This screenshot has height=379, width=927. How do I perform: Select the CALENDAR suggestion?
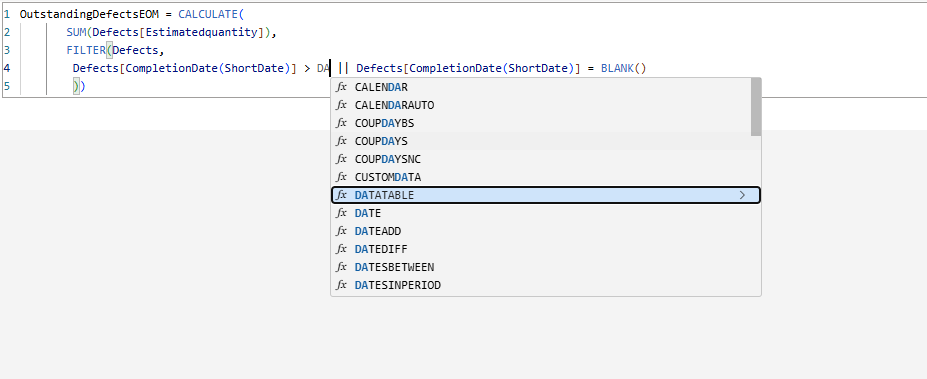click(x=545, y=87)
